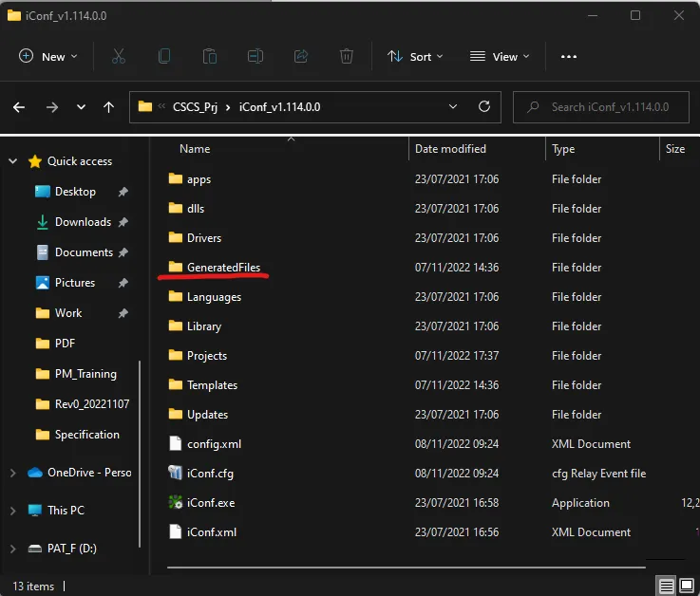
Task: Select the config.xml file icon
Action: point(176,444)
